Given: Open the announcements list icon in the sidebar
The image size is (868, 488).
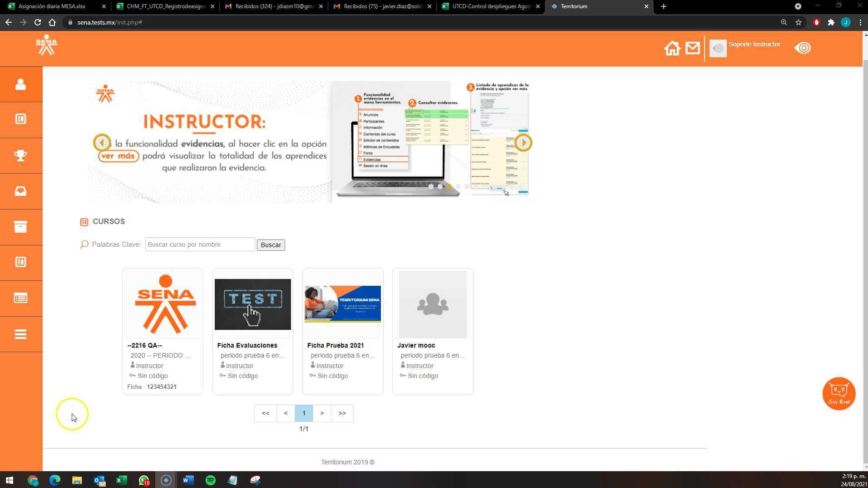Looking at the screenshot, I should 21,298.
